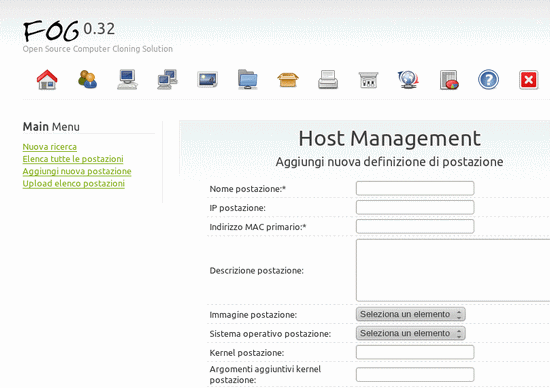Screen dimensions: 550x388
Task: Click the 'Nome postazione:*' label
Action: pos(248,189)
